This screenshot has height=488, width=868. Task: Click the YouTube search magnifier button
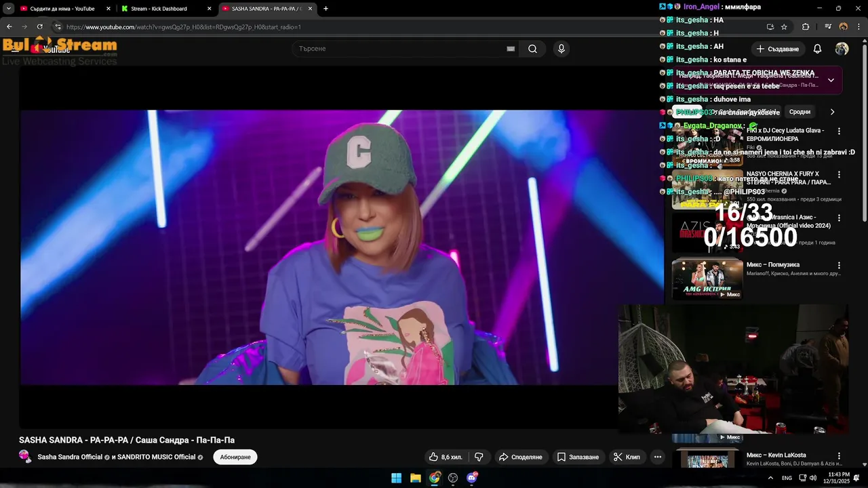(532, 49)
